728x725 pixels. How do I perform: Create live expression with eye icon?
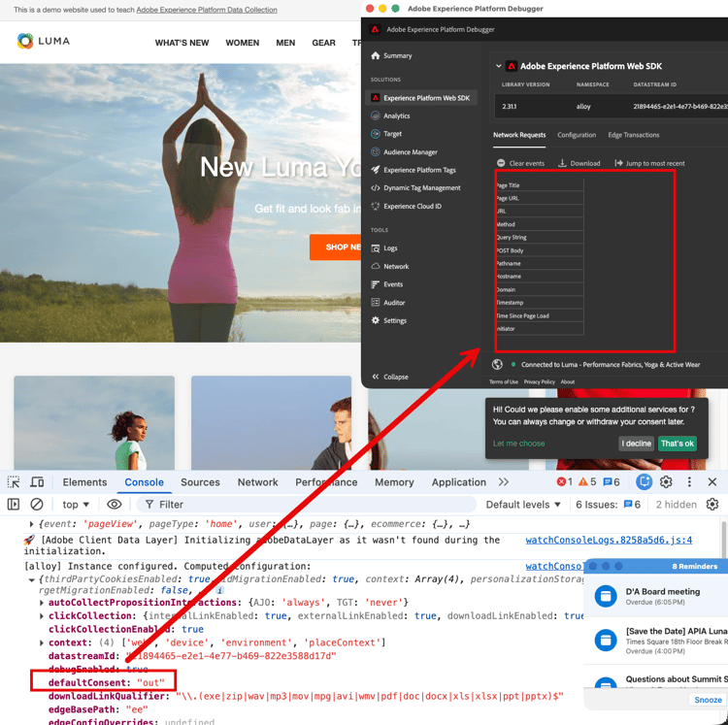tap(115, 504)
